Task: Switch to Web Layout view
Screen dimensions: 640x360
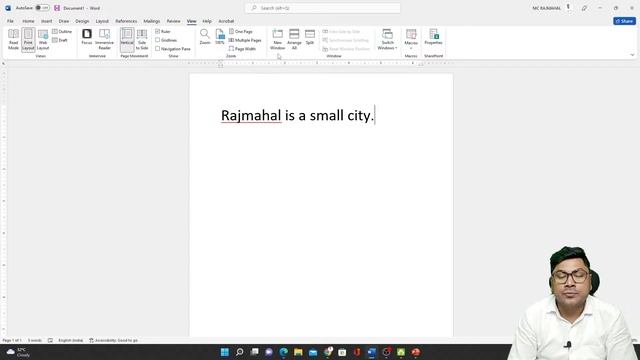Action: [43, 40]
